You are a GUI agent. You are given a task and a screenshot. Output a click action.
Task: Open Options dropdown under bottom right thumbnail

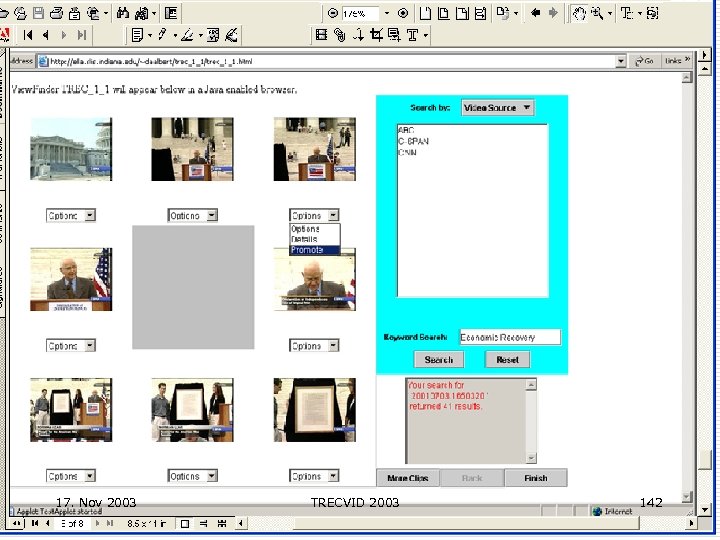tap(314, 476)
